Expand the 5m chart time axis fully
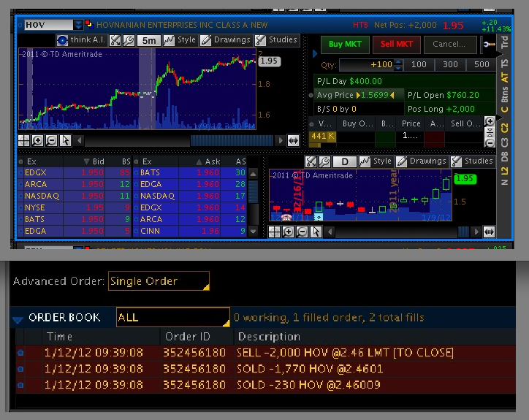529x420 pixels. pyautogui.click(x=293, y=140)
